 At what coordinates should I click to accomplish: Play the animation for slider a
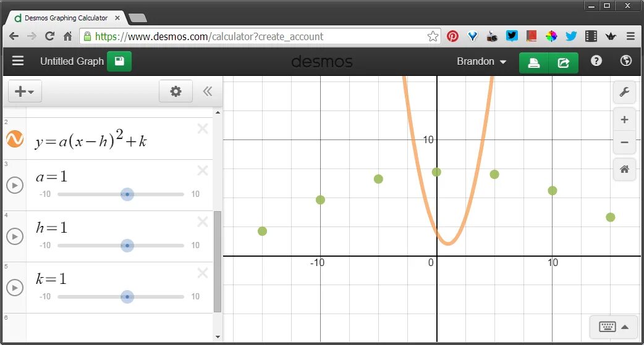coord(15,185)
